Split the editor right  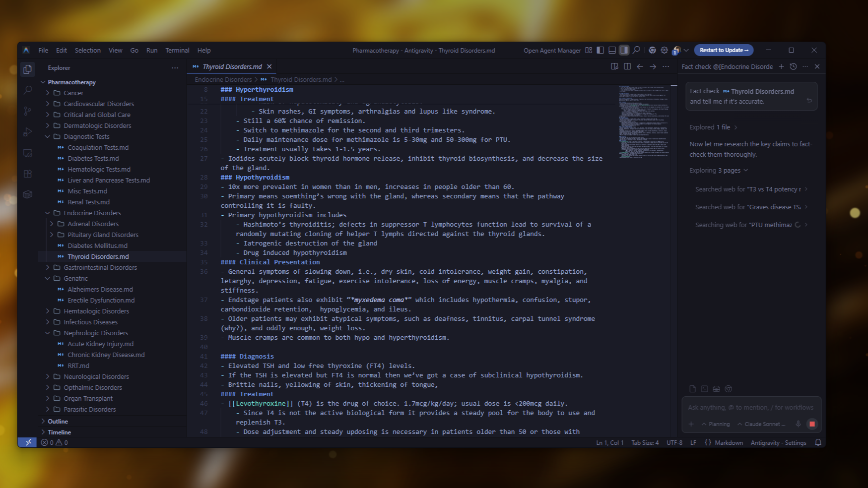pos(627,66)
